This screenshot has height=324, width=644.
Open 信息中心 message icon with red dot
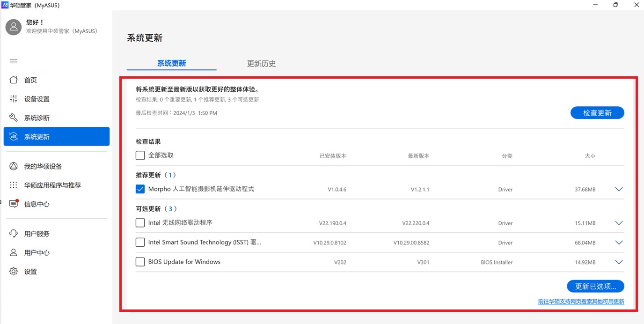point(14,204)
